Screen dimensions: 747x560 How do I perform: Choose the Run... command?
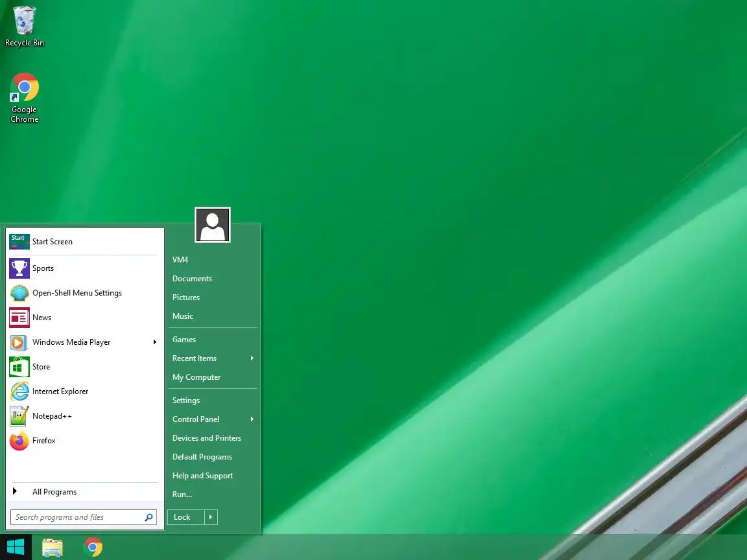(182, 495)
